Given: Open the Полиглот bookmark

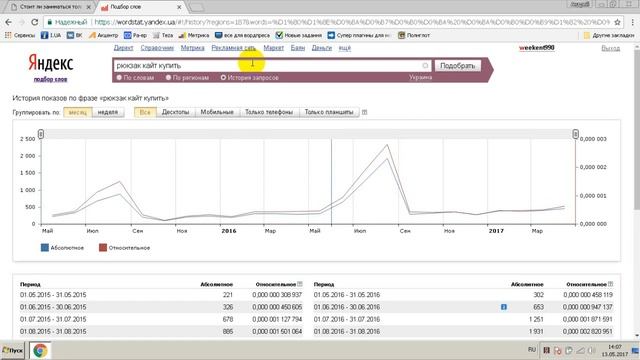Looking at the screenshot, I should click(414, 36).
